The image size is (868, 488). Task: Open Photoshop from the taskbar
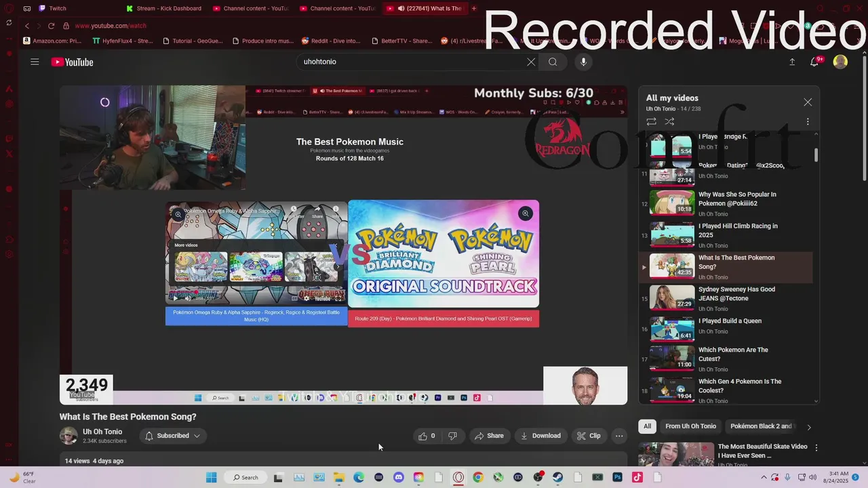(617, 477)
